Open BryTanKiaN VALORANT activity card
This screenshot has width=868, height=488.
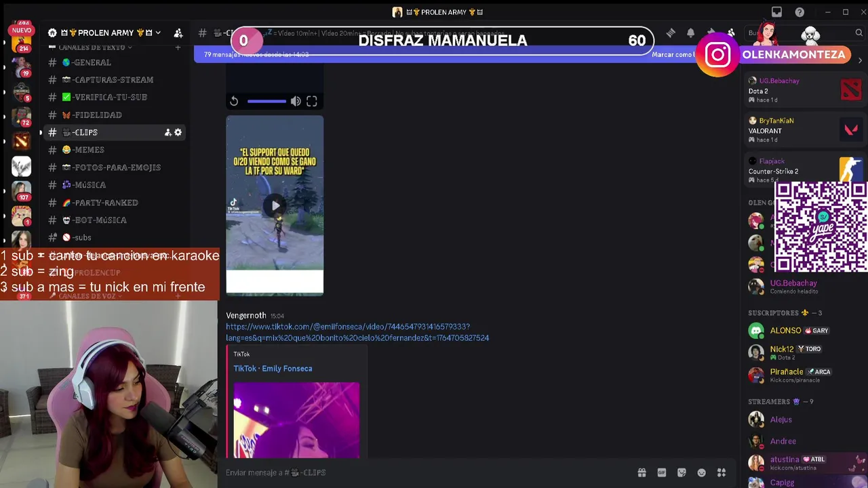click(804, 129)
